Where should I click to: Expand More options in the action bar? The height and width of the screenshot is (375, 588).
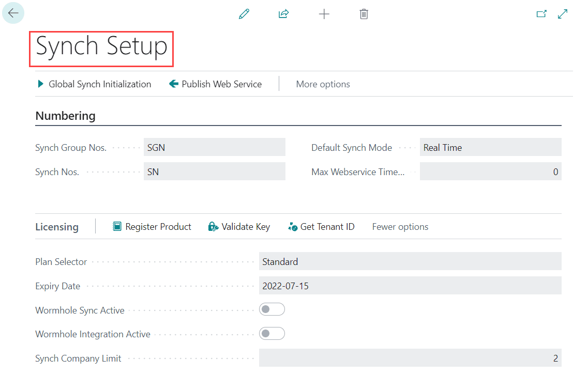coord(323,84)
